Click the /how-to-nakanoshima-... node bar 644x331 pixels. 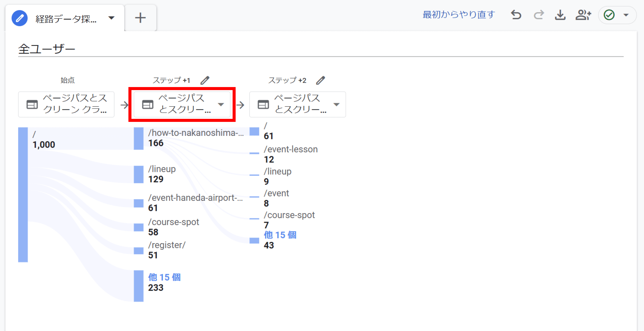pyautogui.click(x=138, y=138)
